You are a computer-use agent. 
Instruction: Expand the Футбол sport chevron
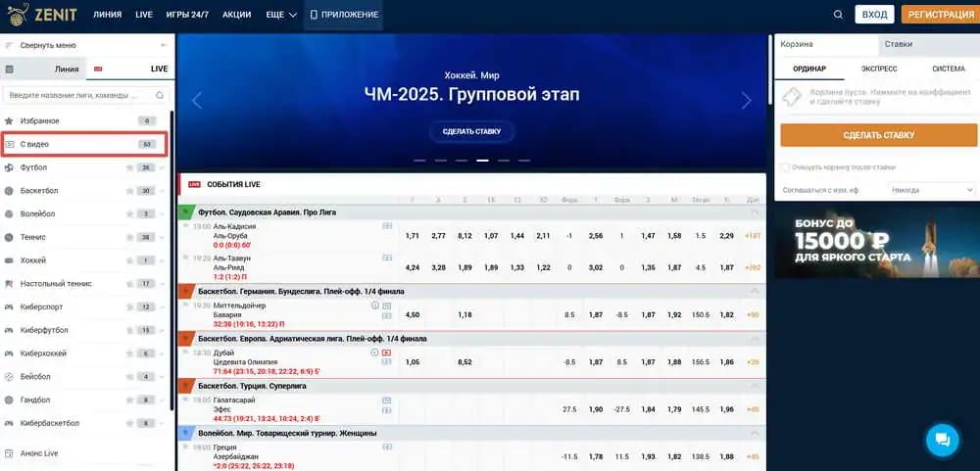[x=163, y=167]
